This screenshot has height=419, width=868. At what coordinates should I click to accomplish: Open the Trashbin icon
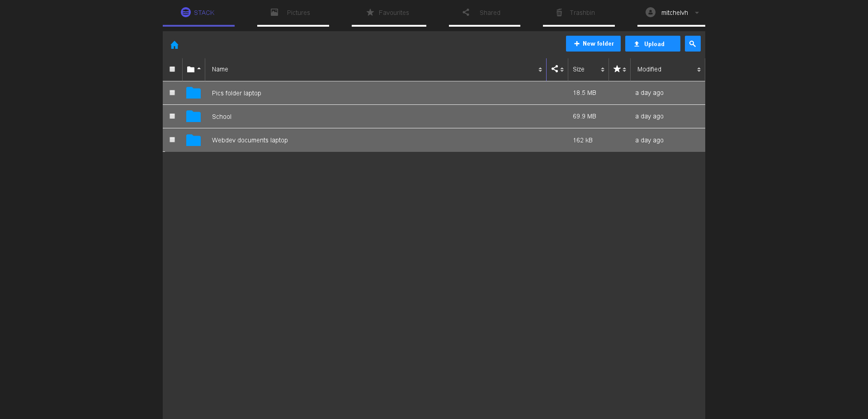pos(559,12)
